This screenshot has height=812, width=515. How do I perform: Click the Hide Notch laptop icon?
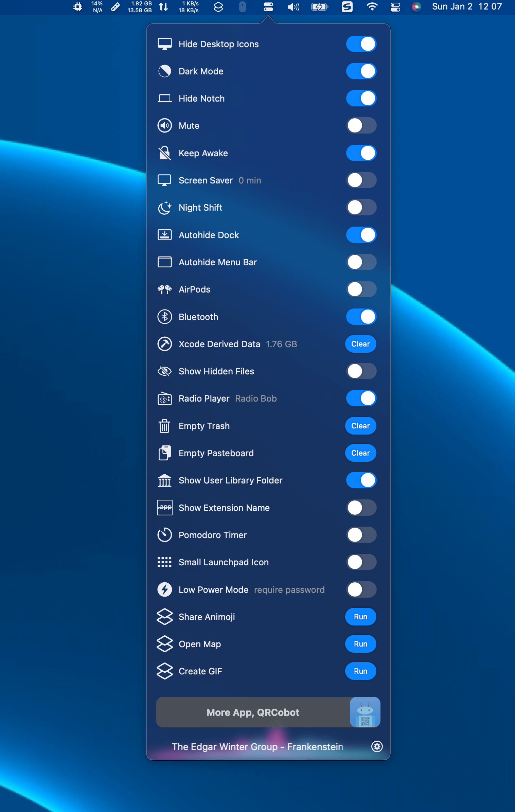(x=165, y=99)
